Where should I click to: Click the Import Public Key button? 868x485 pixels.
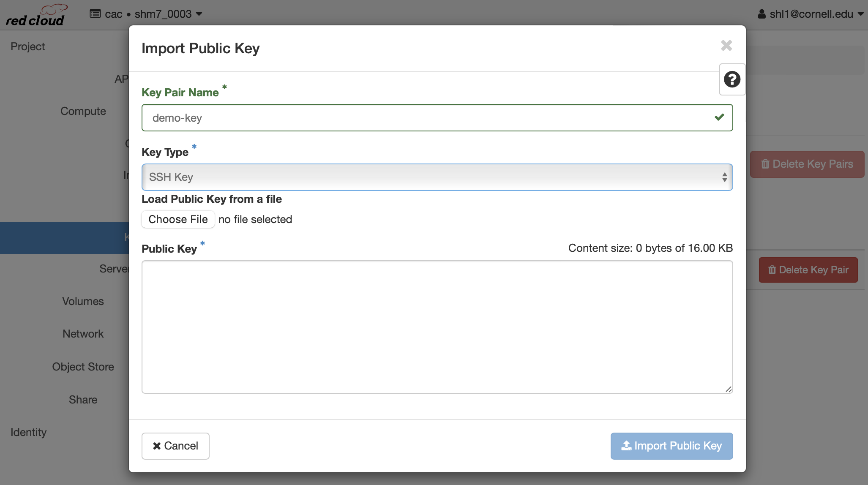click(672, 446)
